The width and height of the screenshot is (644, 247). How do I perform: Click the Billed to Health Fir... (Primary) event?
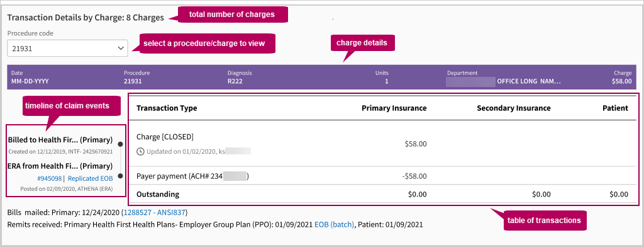point(60,140)
